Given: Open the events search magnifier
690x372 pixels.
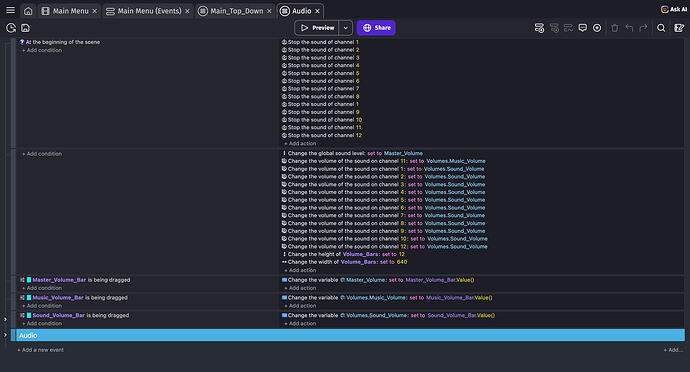Looking at the screenshot, I should (661, 28).
